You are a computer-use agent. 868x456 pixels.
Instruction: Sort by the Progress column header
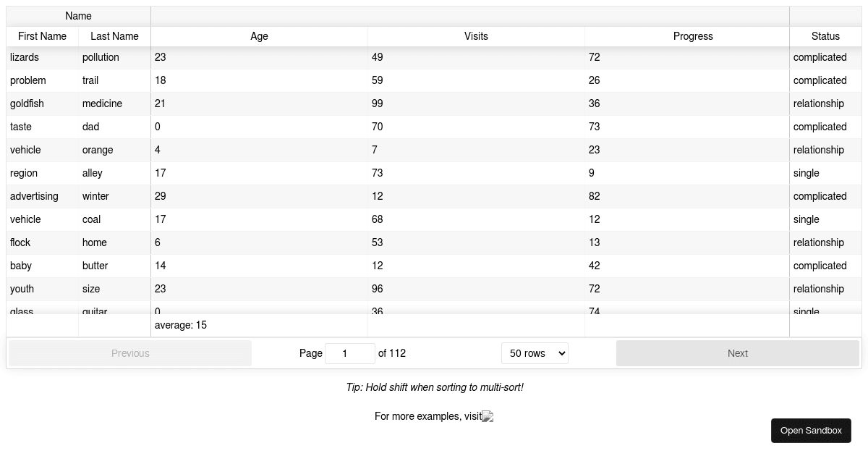(693, 36)
